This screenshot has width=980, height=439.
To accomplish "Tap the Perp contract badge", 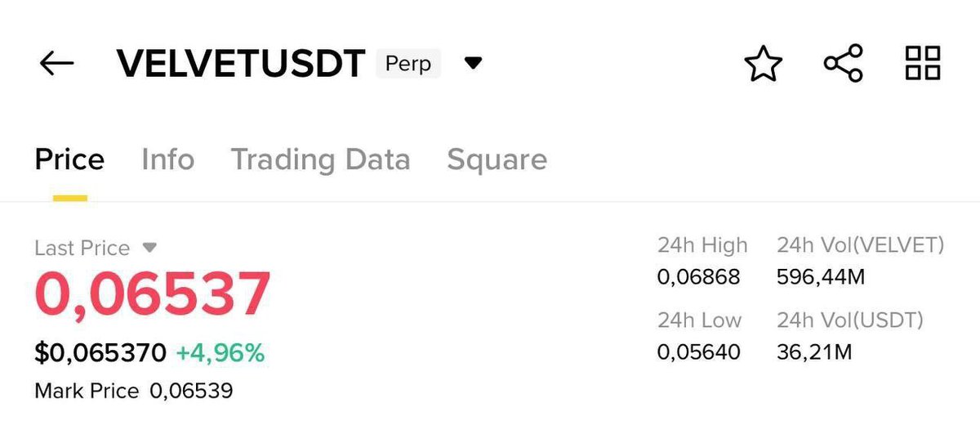I will pos(408,63).
